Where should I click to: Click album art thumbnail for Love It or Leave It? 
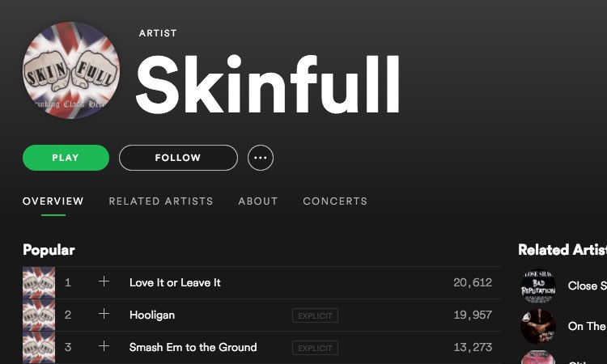39,282
